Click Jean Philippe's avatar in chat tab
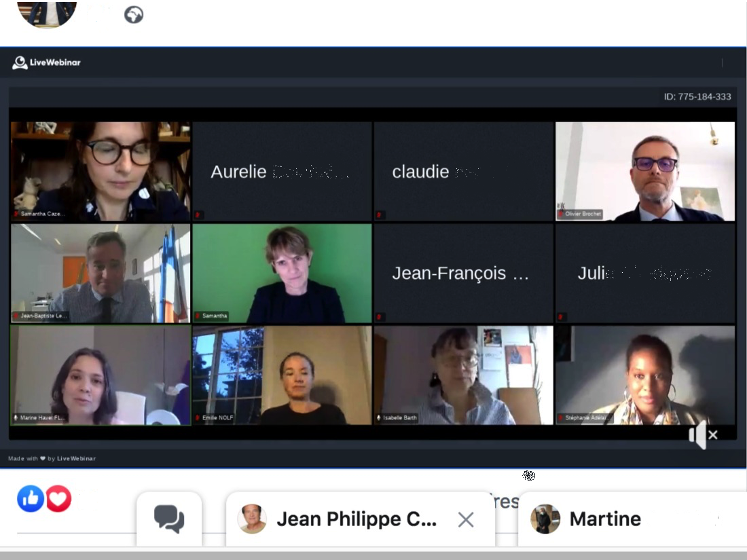This screenshot has height=560, width=747. (251, 519)
